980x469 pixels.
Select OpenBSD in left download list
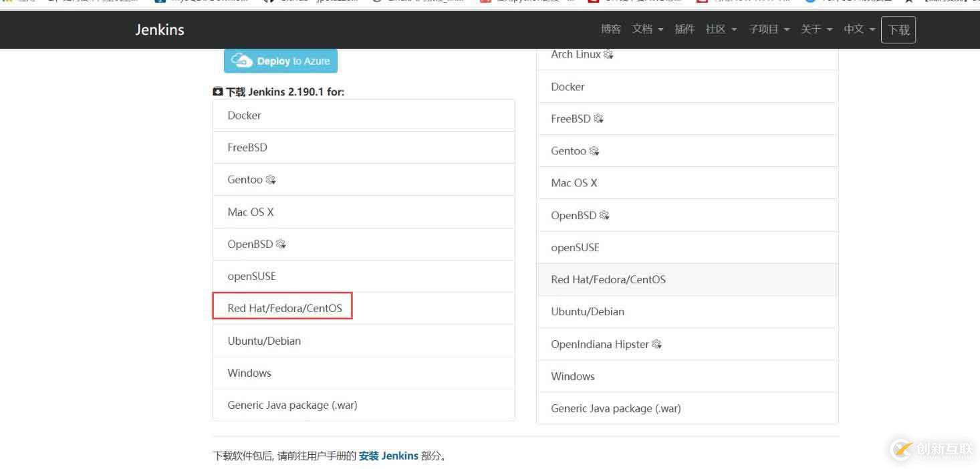click(364, 245)
